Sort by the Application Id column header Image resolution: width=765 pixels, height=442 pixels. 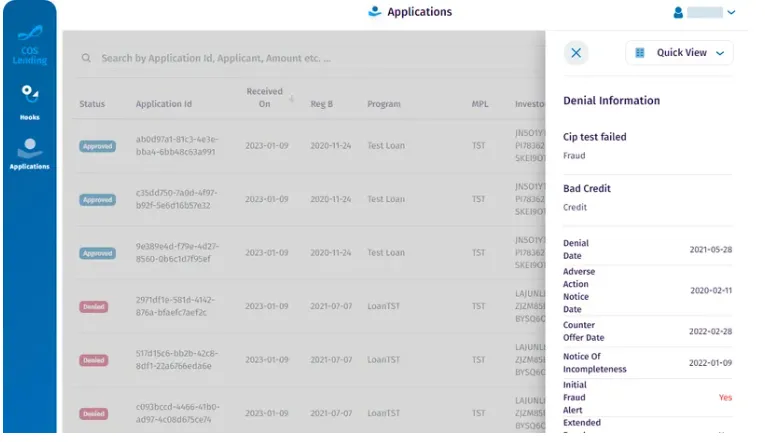pos(163,104)
